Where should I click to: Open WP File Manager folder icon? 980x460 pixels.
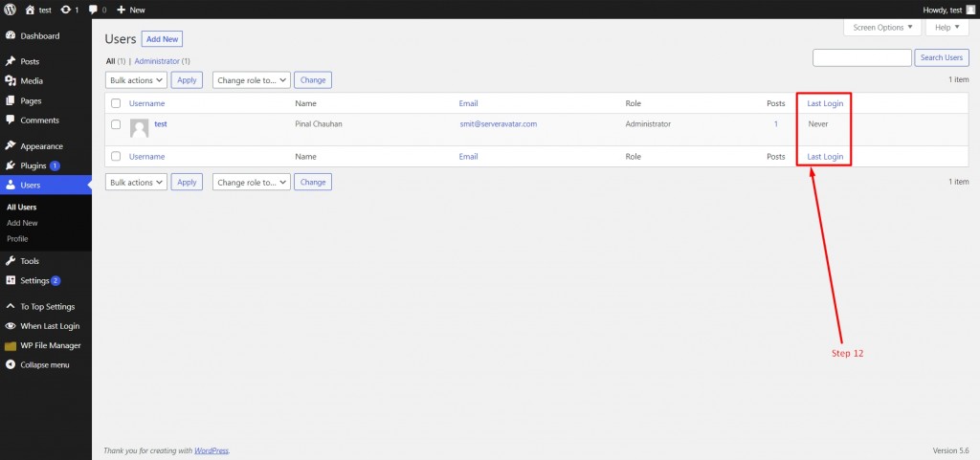(10, 346)
